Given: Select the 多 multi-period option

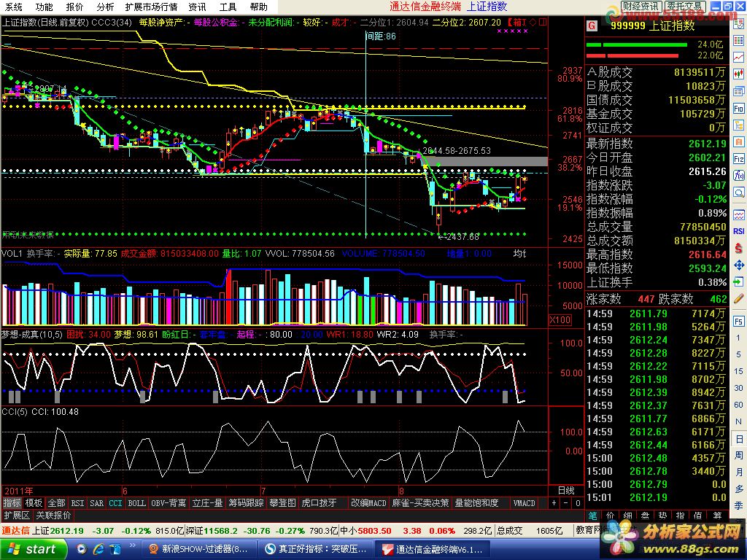Looking at the screenshot, I should point(739,489).
